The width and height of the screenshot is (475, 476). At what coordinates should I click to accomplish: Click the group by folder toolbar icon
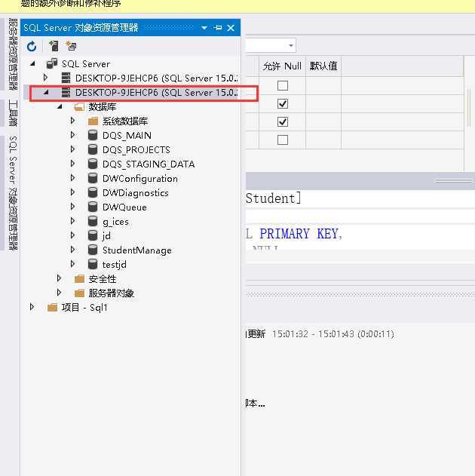coord(72,46)
